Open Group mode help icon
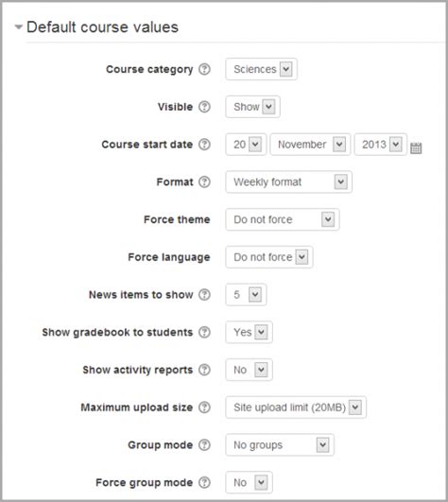Viewport: 448px width, 502px height. click(x=204, y=444)
